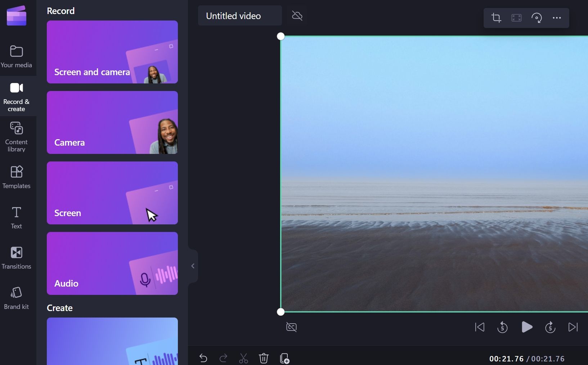Open the Templates panel

(16, 177)
